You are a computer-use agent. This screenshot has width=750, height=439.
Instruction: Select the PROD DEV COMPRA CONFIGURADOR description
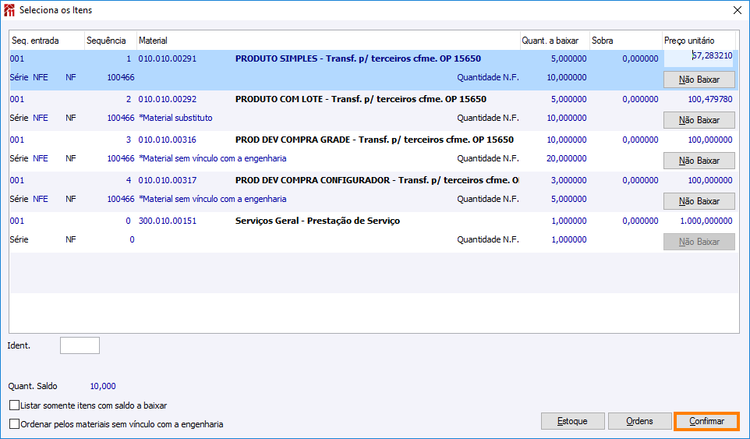[377, 180]
